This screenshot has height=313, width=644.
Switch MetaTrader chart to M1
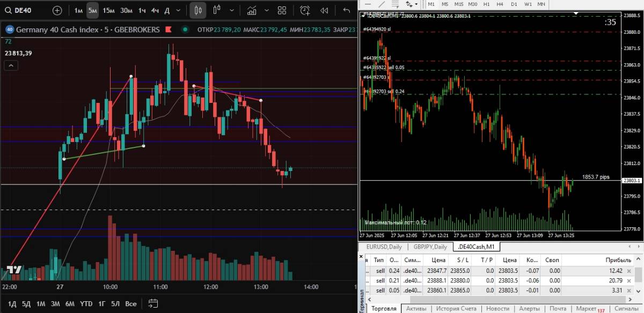(431, 4)
